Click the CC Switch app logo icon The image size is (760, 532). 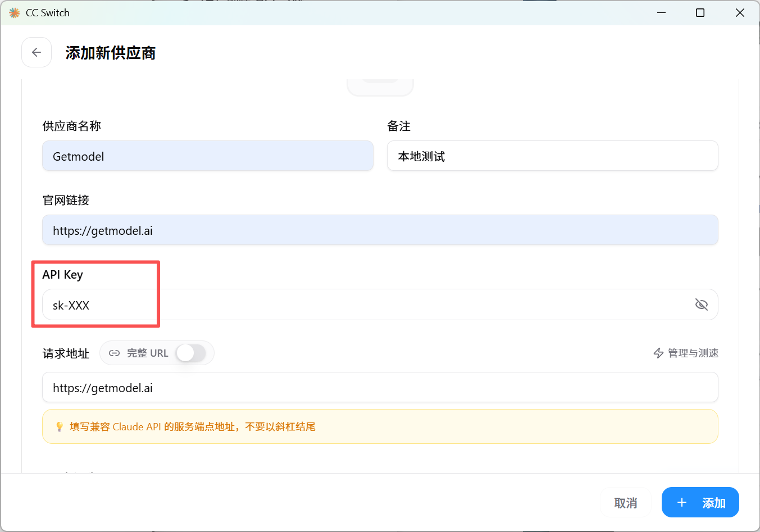14,12
